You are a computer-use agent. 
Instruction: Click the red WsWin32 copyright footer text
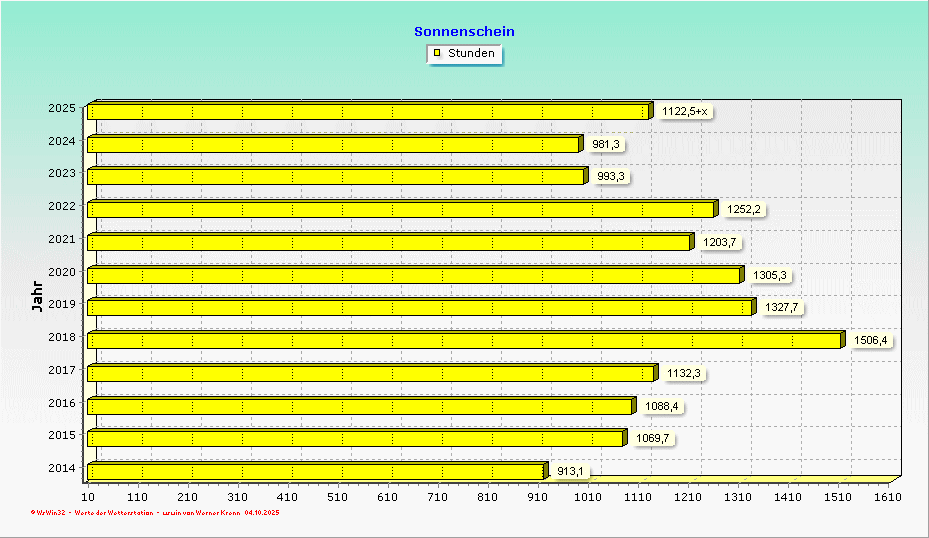(x=155, y=513)
